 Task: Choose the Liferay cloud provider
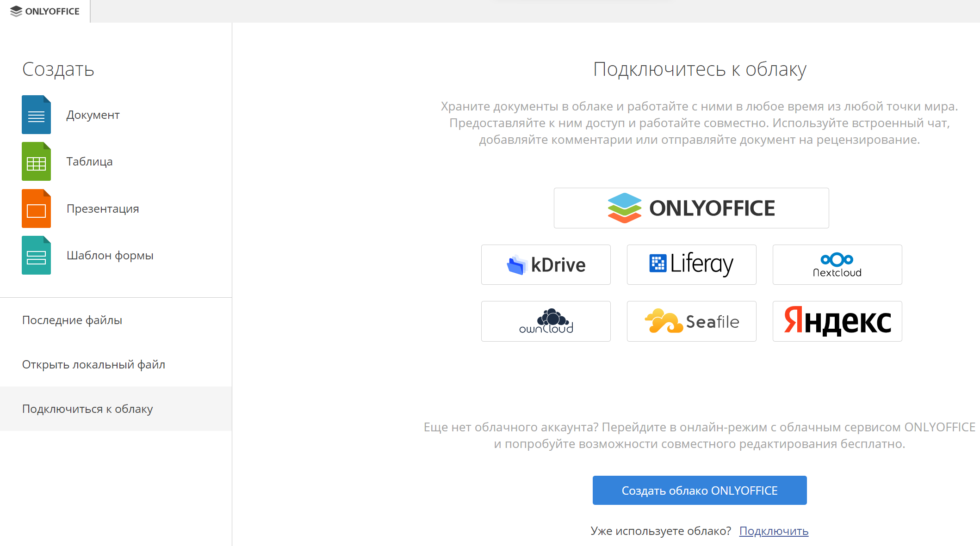pyautogui.click(x=692, y=264)
